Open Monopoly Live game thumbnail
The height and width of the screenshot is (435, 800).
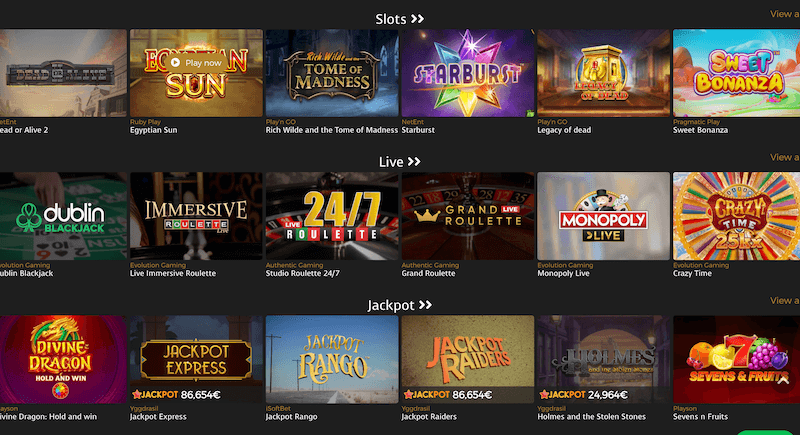point(604,216)
